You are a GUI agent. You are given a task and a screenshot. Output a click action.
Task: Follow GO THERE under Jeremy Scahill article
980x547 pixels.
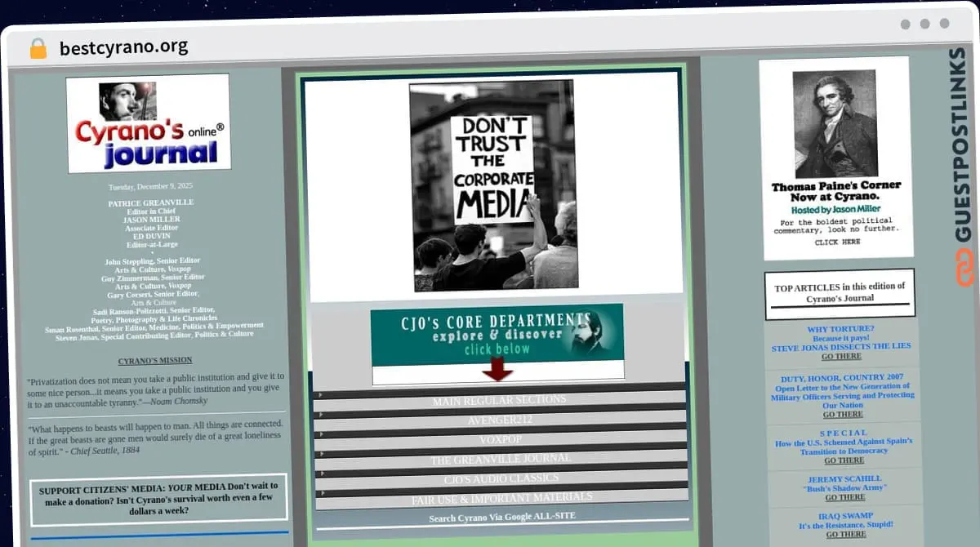click(x=844, y=497)
